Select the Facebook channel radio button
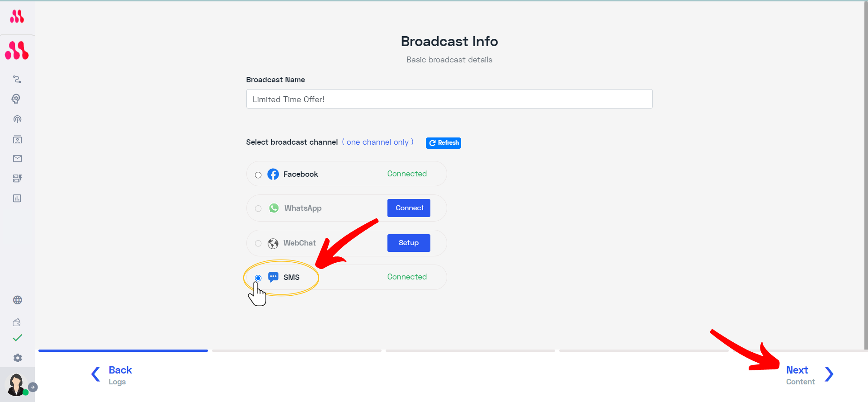Image resolution: width=868 pixels, height=402 pixels. tap(258, 175)
